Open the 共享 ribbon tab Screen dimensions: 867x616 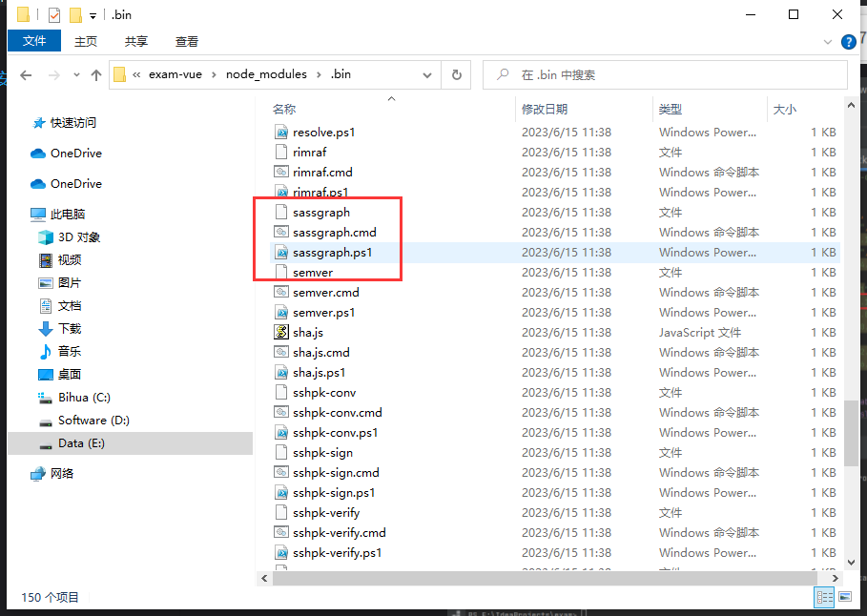[136, 41]
